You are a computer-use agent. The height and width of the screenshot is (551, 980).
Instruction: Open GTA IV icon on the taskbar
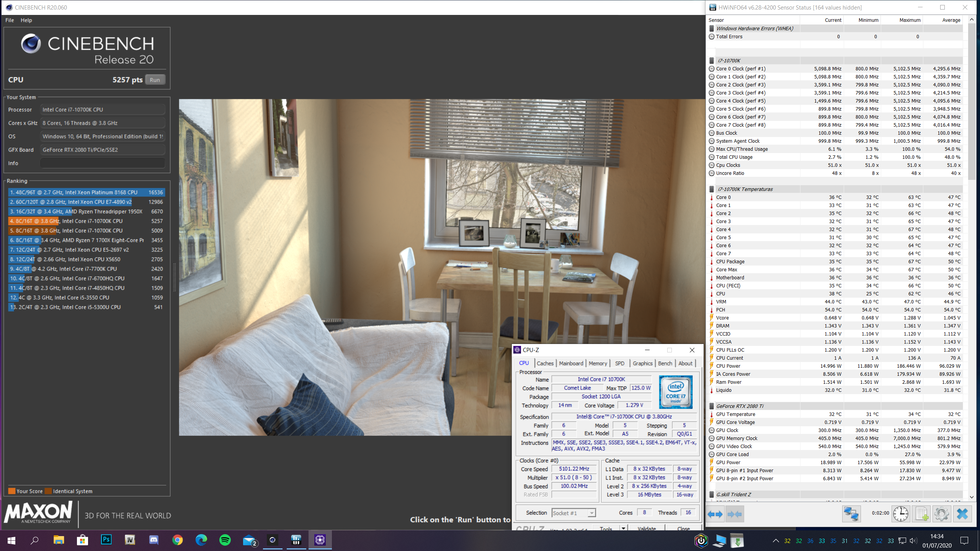(130, 540)
